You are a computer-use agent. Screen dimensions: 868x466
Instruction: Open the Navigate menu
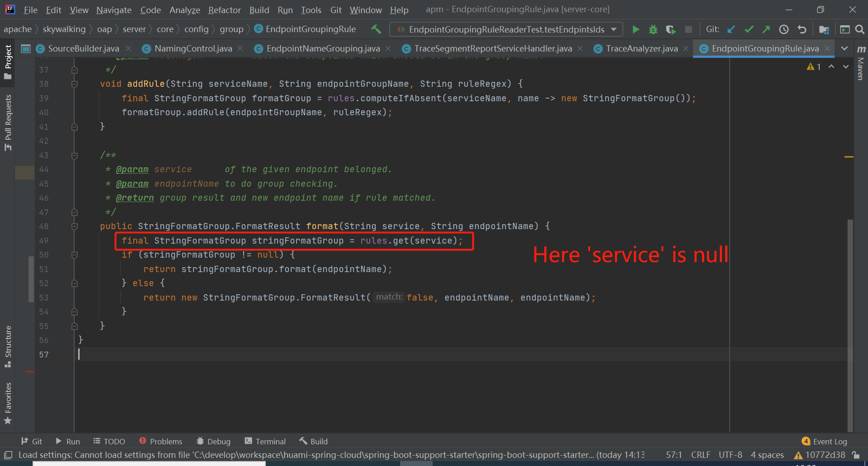tap(114, 10)
